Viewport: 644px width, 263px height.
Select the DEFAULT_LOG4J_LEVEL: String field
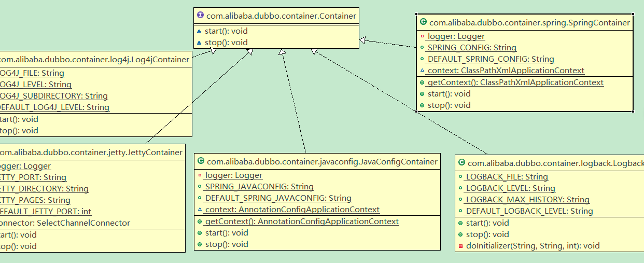(55, 107)
